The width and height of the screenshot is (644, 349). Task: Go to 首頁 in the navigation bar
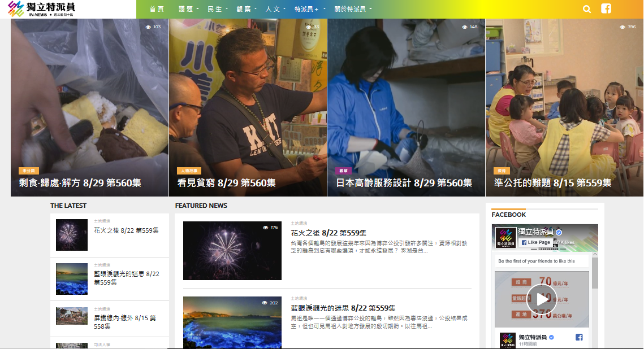pyautogui.click(x=157, y=9)
